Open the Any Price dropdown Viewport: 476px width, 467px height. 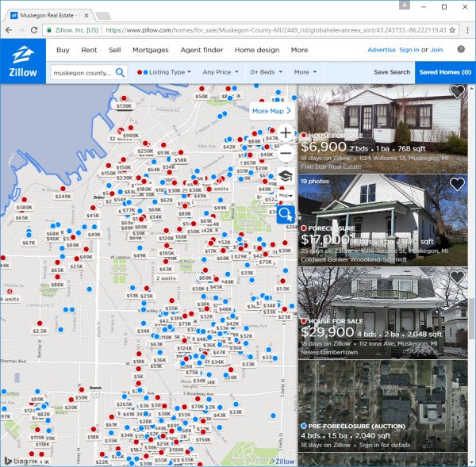click(221, 72)
